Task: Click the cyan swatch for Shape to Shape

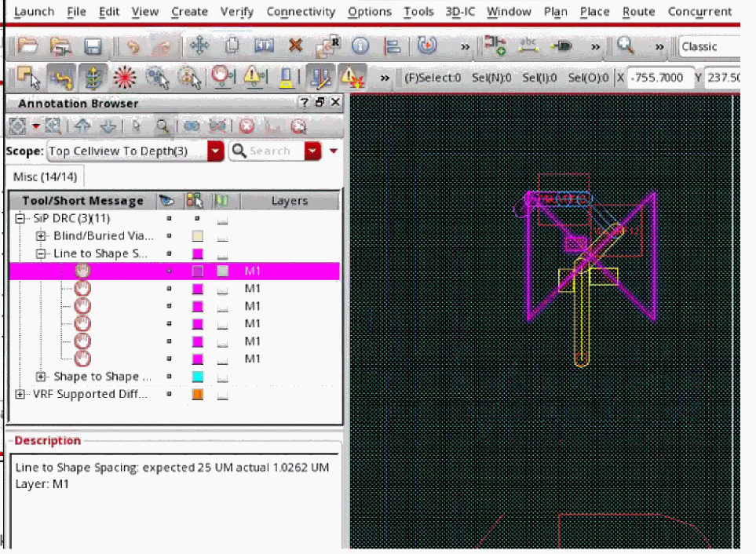Action: pos(198,377)
